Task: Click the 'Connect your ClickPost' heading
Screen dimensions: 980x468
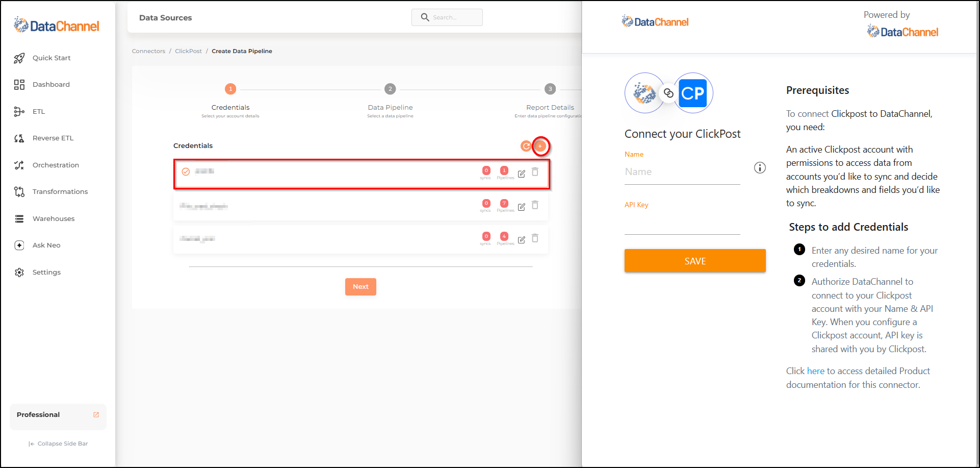Action: click(x=682, y=134)
